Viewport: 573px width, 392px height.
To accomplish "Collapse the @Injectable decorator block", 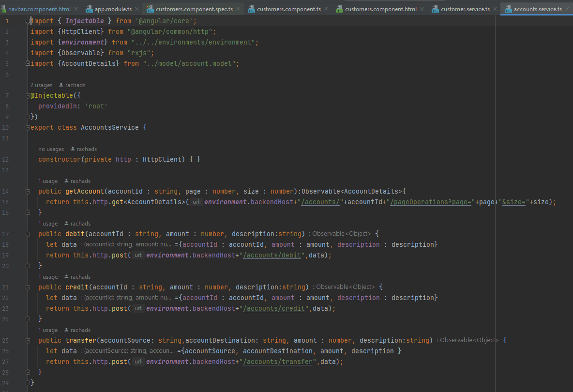I will [x=27, y=95].
